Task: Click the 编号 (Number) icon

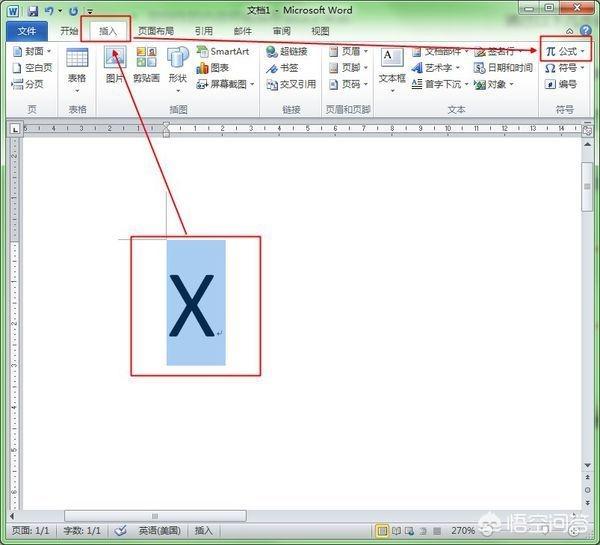Action: (x=550, y=84)
